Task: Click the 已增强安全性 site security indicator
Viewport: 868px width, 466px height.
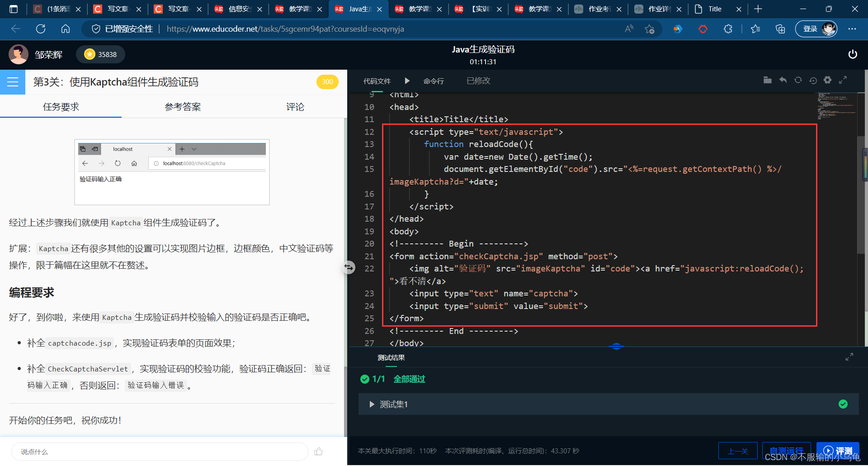Action: click(x=123, y=29)
